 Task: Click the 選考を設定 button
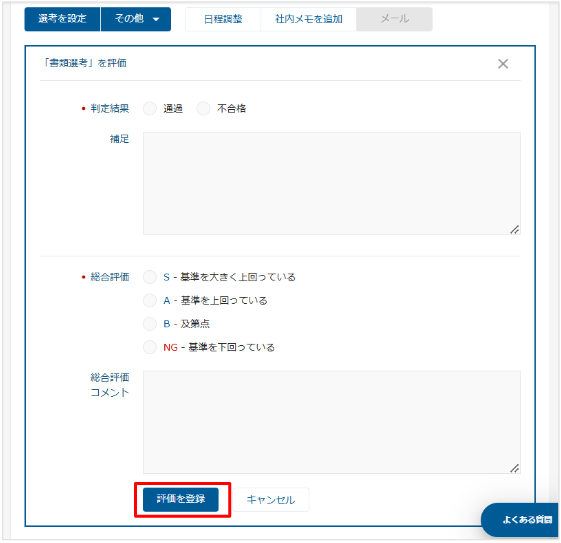point(62,19)
